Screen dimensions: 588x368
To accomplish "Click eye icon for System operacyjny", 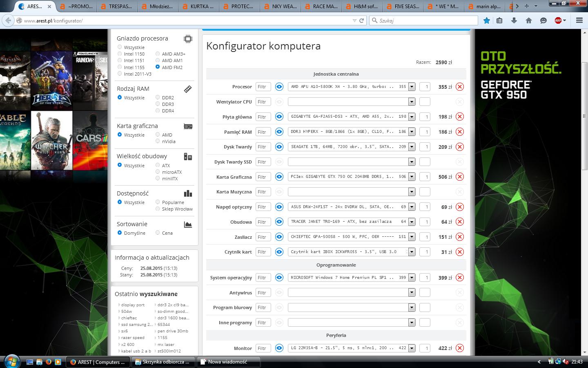I will tap(279, 278).
